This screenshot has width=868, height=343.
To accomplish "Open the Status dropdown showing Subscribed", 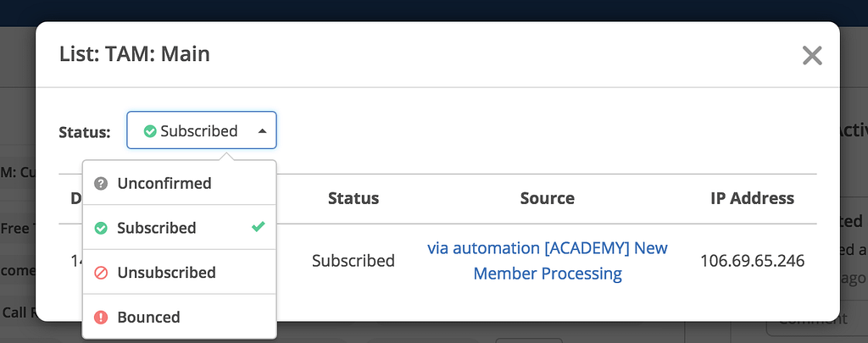I will click(x=202, y=130).
